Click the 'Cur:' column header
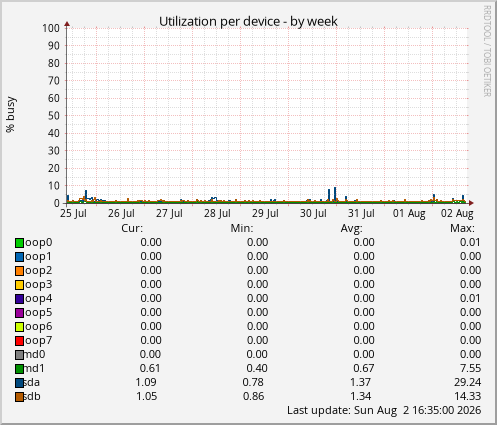This screenshot has height=425, width=497. 132,228
